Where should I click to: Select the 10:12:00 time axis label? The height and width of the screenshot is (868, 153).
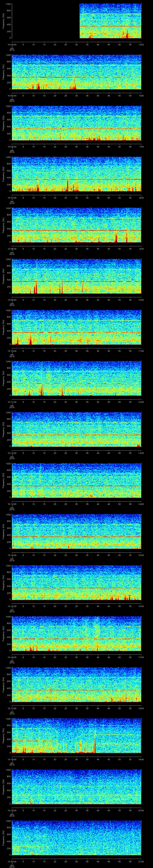click(x=12, y=453)
